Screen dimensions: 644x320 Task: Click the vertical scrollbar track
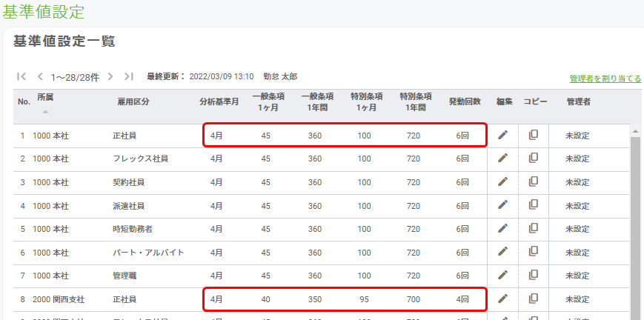(635, 228)
